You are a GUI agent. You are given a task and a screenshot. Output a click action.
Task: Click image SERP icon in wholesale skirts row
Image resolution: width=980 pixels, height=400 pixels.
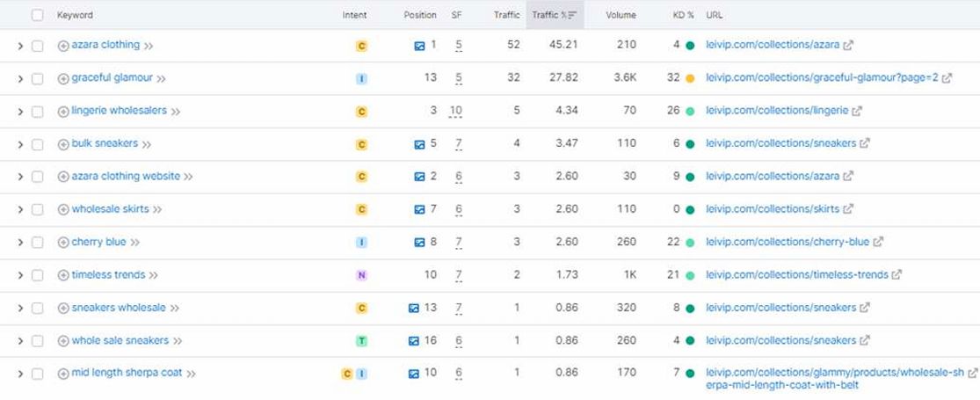[x=419, y=209]
